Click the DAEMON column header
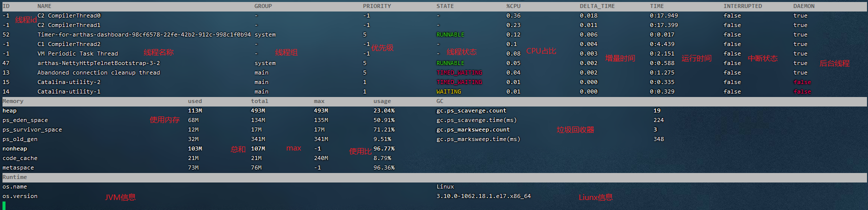The image size is (868, 210). [804, 6]
